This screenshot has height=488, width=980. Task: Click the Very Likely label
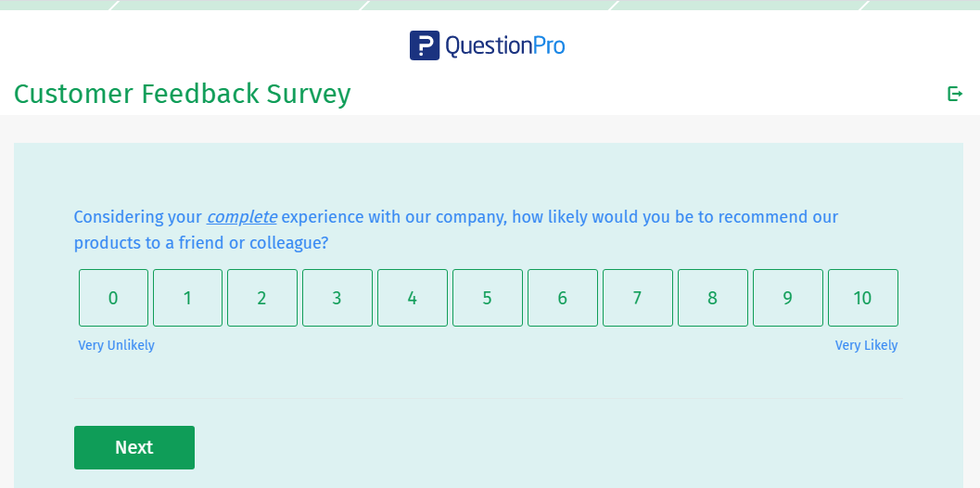coord(866,345)
